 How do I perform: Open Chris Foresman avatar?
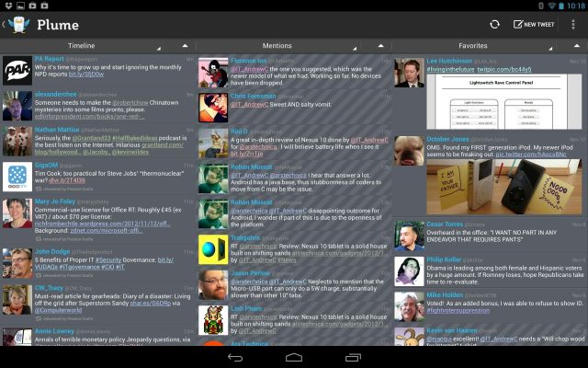click(x=213, y=108)
